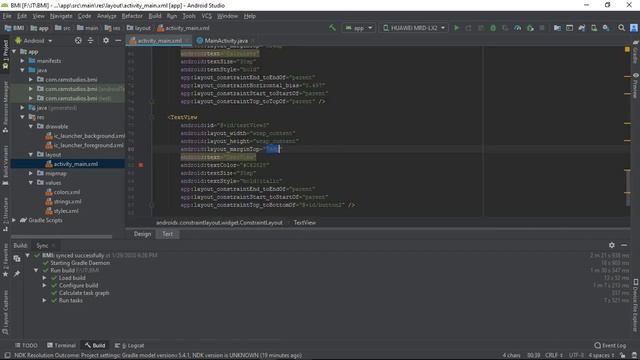
Task: Expand the Load build step
Action: (44, 278)
